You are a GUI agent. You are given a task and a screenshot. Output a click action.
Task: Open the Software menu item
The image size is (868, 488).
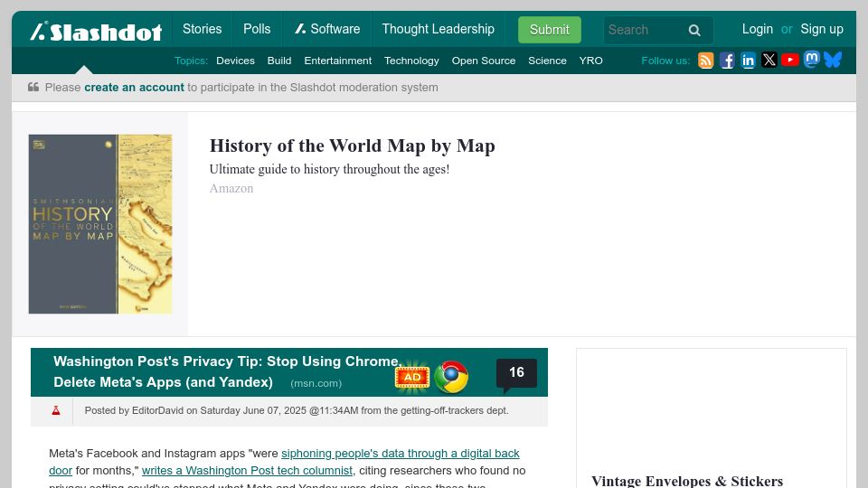(327, 29)
